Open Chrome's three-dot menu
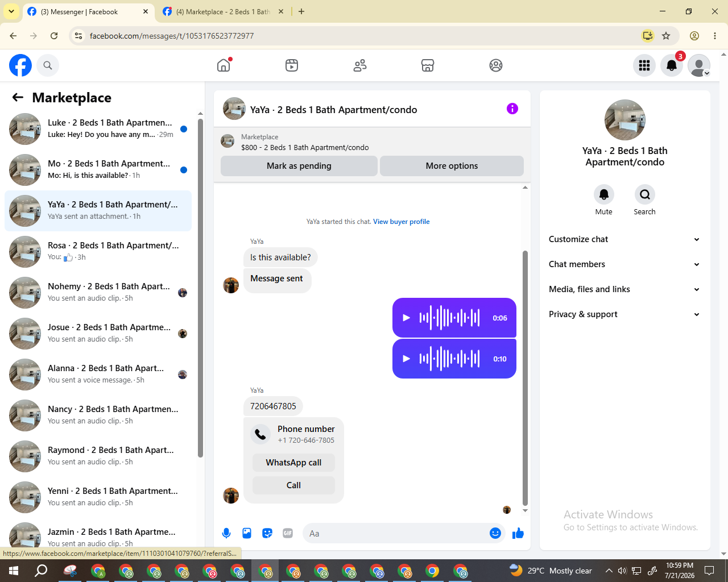This screenshot has height=582, width=728. pos(715,36)
